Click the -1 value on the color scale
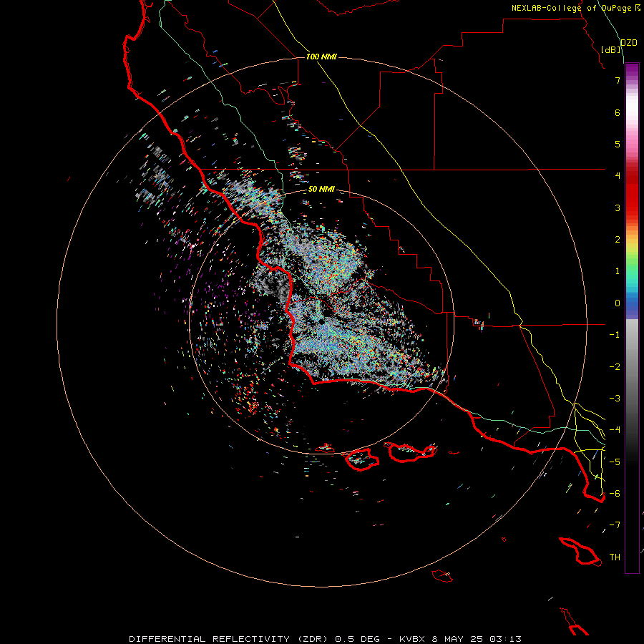Image resolution: width=644 pixels, height=644 pixels. 615,335
